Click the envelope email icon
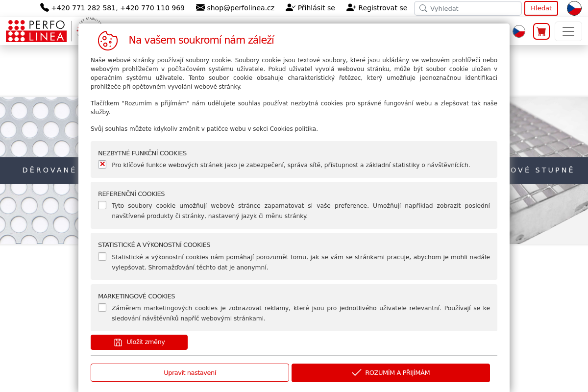 pyautogui.click(x=200, y=7)
